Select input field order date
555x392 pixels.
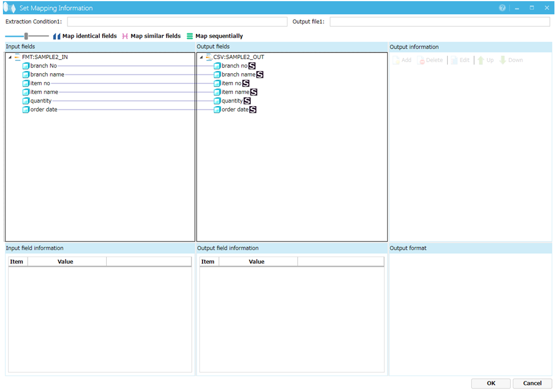43,110
